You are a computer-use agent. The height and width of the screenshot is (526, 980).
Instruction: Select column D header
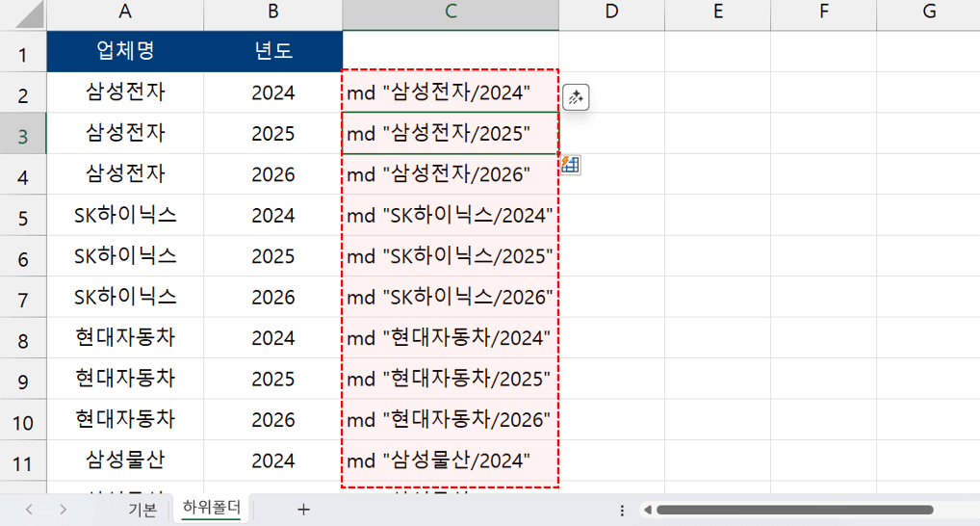click(612, 15)
